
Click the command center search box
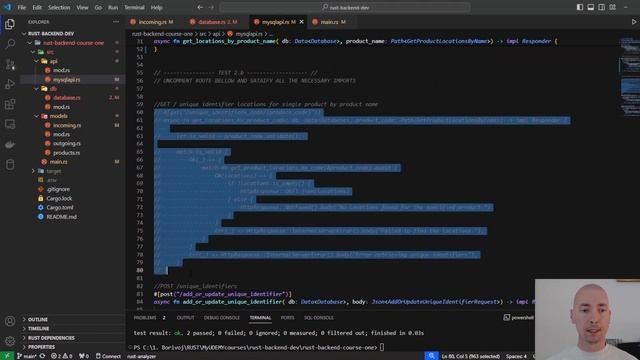click(x=345, y=7)
